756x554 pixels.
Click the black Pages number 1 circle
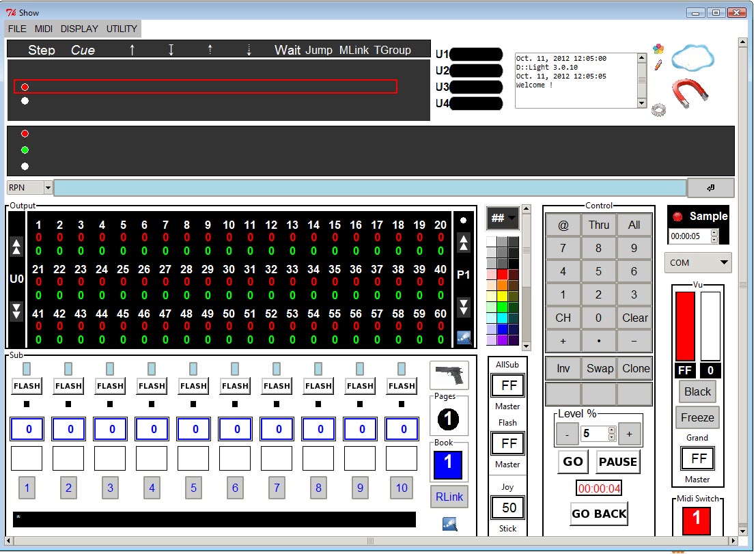click(448, 419)
